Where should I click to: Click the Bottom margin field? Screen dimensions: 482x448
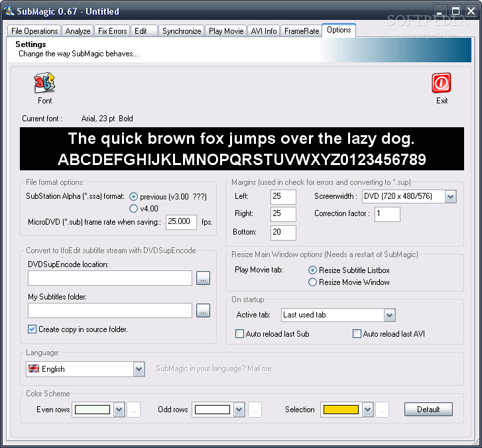click(x=283, y=233)
